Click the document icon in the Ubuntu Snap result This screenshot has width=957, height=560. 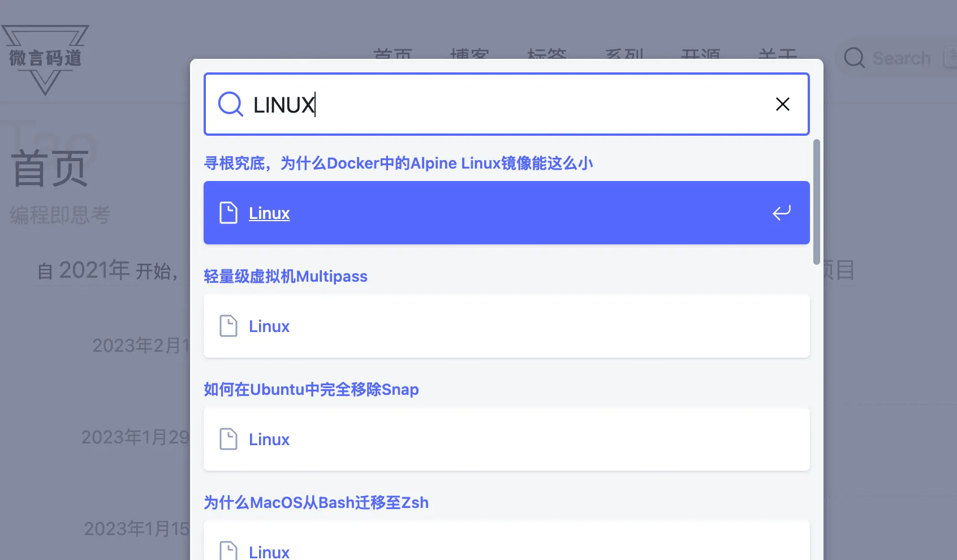[x=229, y=439]
